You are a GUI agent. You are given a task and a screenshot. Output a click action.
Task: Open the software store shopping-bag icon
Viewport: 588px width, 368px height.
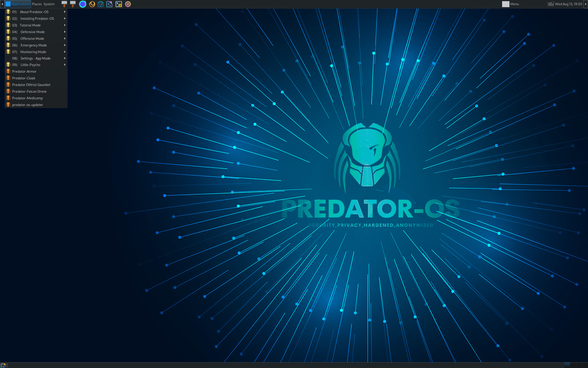click(x=101, y=4)
